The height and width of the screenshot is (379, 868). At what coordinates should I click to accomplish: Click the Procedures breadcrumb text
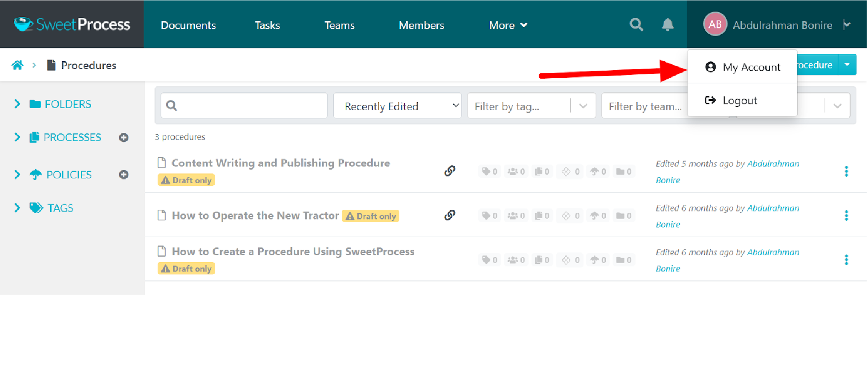(88, 65)
